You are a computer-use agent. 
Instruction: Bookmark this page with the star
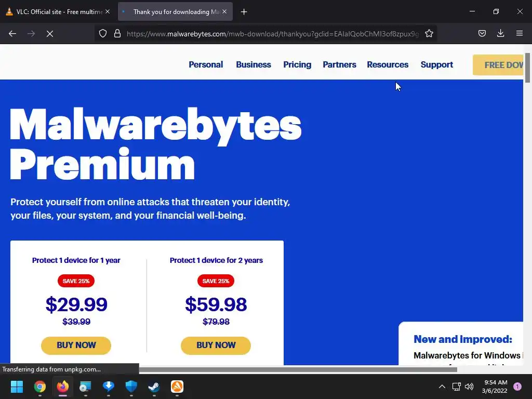tap(429, 34)
